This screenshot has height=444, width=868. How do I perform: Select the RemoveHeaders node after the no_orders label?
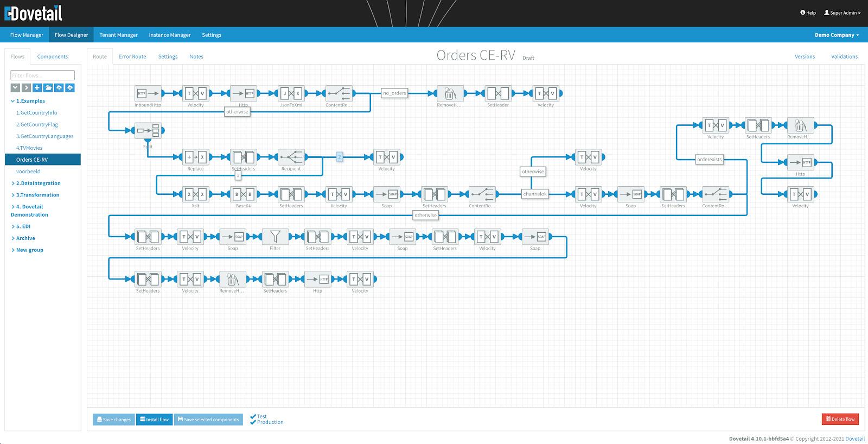450,93
